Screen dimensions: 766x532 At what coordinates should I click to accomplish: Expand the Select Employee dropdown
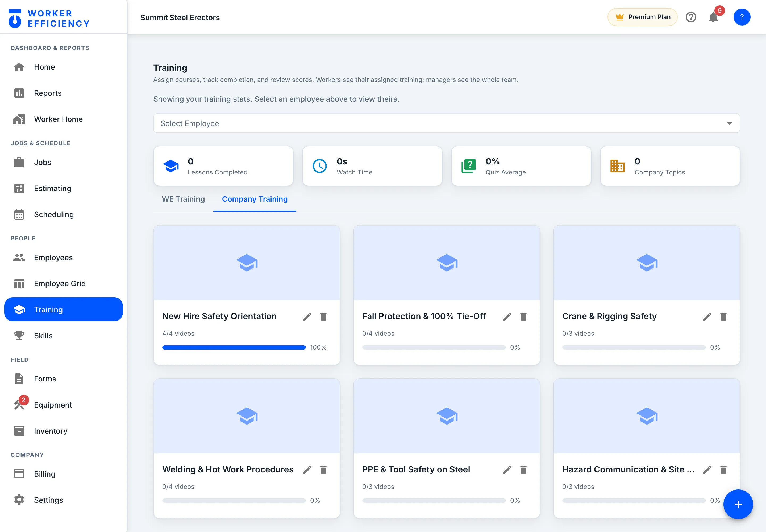coord(447,123)
